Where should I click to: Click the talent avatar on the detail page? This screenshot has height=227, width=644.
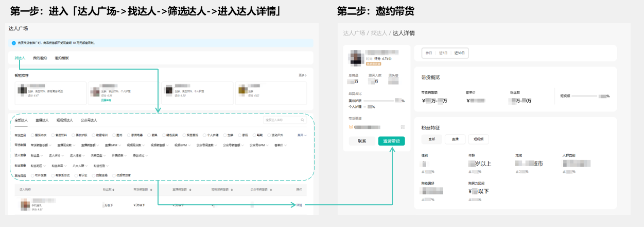(357, 58)
